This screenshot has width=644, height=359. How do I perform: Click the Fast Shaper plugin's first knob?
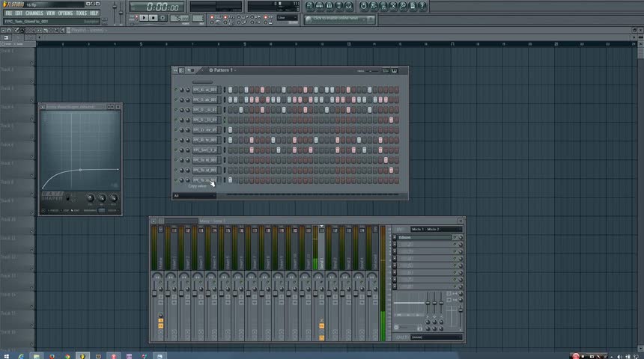[x=91, y=198]
